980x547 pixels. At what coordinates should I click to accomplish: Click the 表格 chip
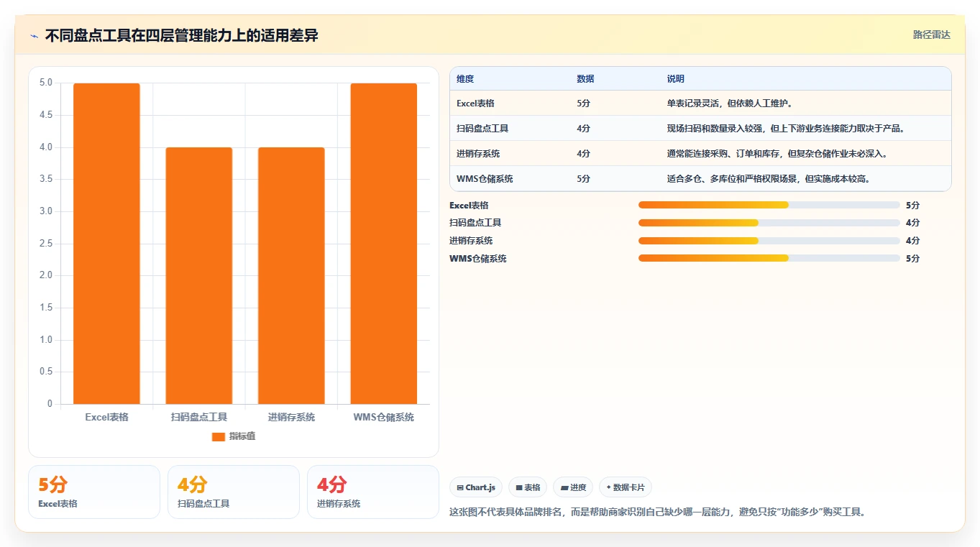[528, 487]
